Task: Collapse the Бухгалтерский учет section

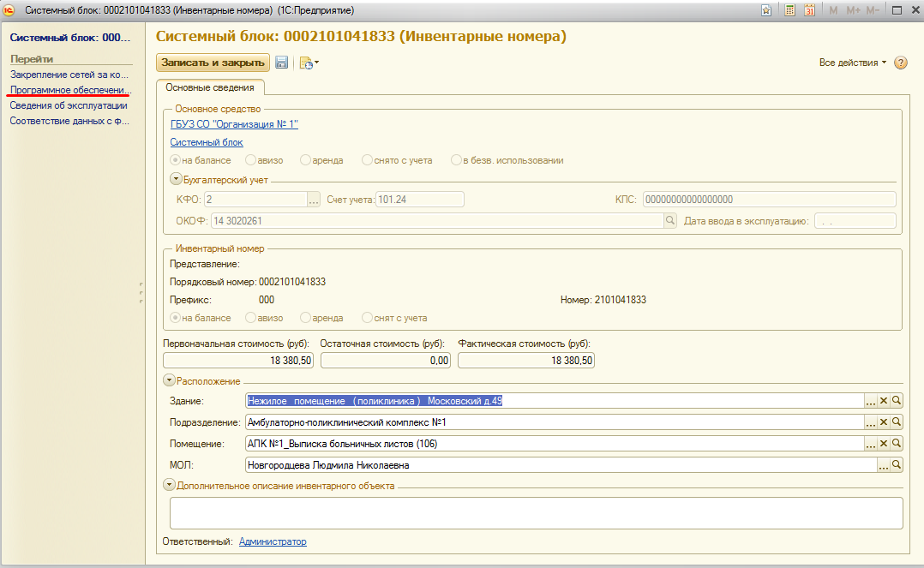Action: [x=176, y=180]
